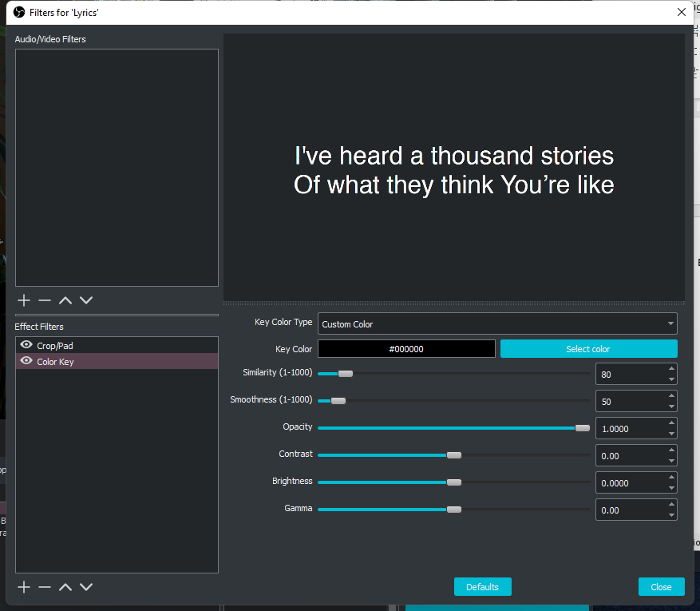700x611 pixels.
Task: Remove selected Audio/Video filter with minus icon
Action: tap(45, 300)
